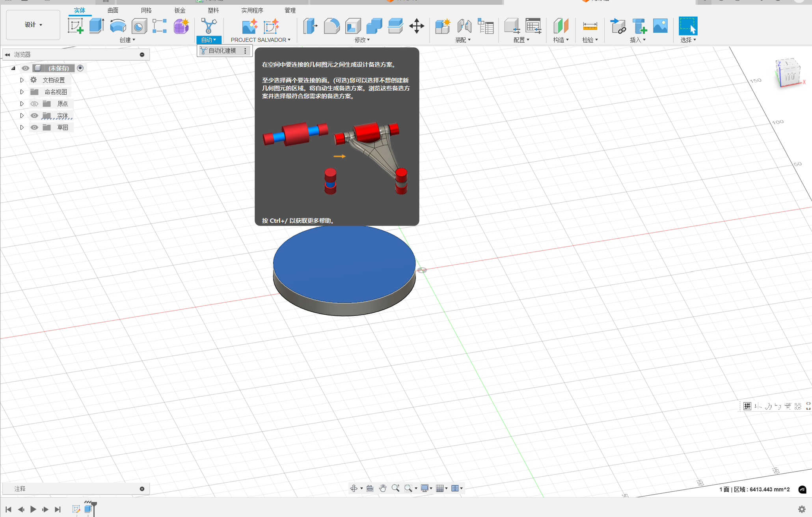The height and width of the screenshot is (517, 812).
Task: Click the Automated Modeling entry options dots
Action: click(x=245, y=50)
